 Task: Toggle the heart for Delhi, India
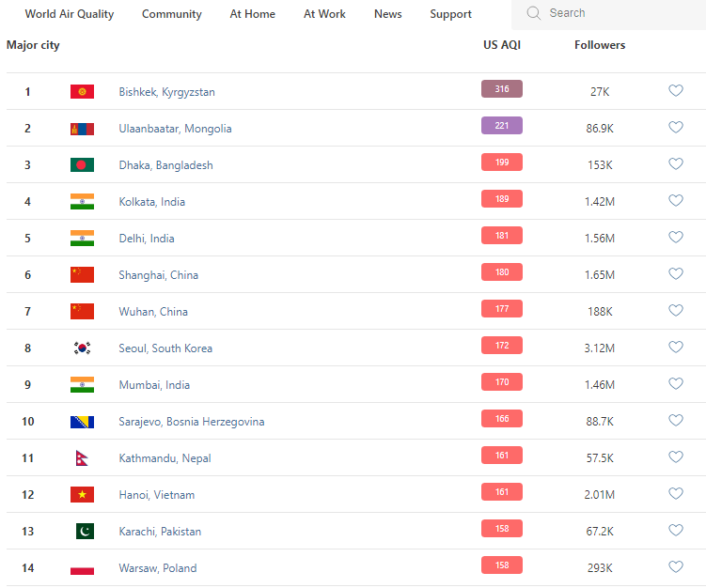pos(676,238)
